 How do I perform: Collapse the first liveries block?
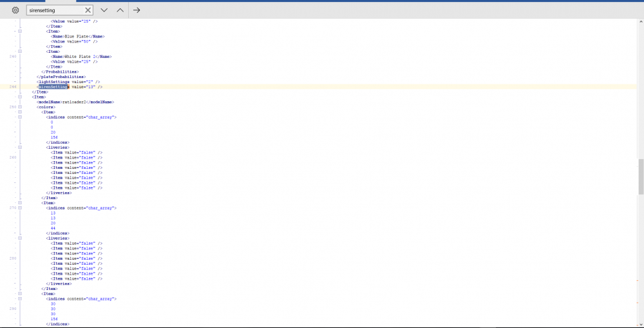pyautogui.click(x=20, y=147)
